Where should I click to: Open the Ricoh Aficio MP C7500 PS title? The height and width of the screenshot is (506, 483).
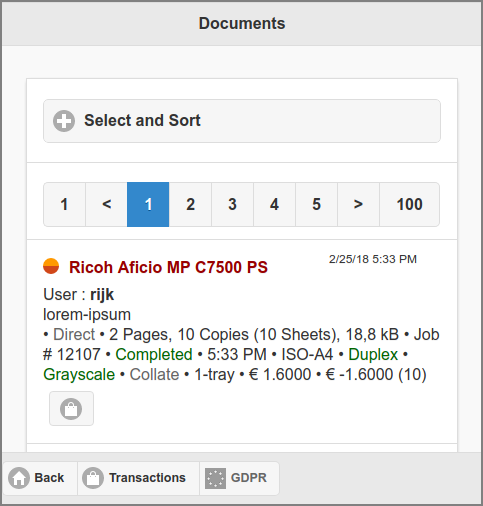(168, 267)
